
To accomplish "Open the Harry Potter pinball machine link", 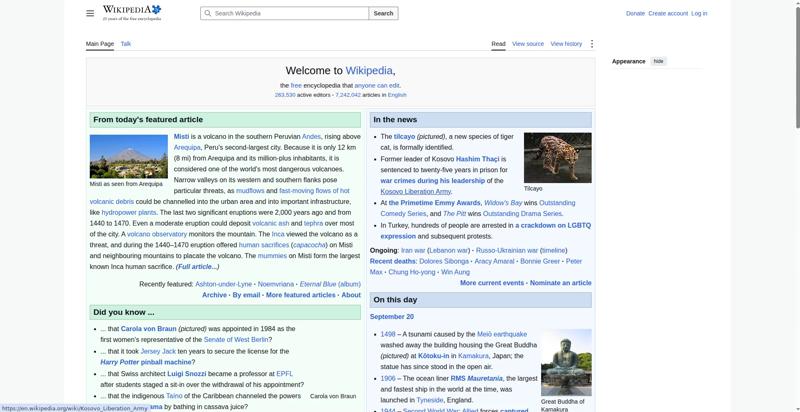I will point(145,362).
